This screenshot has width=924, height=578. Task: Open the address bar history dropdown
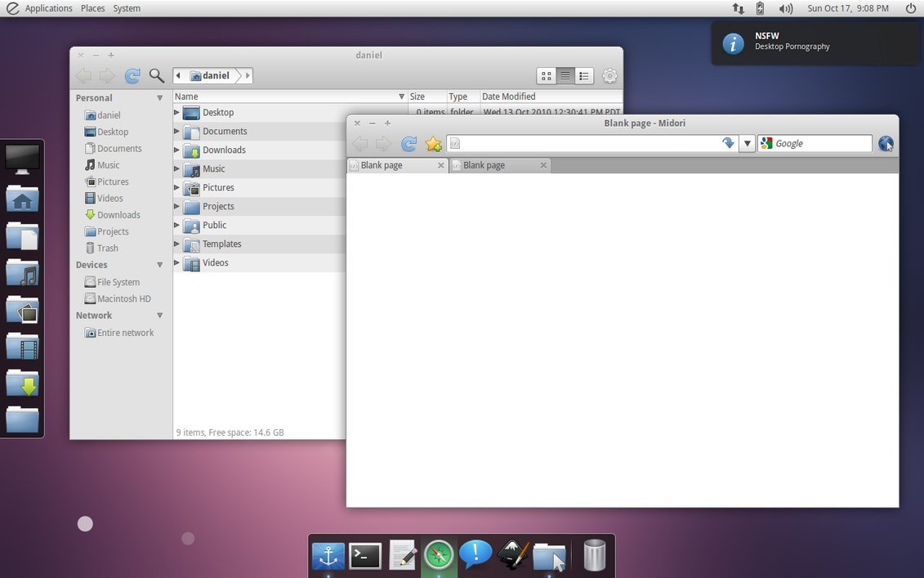tap(747, 144)
